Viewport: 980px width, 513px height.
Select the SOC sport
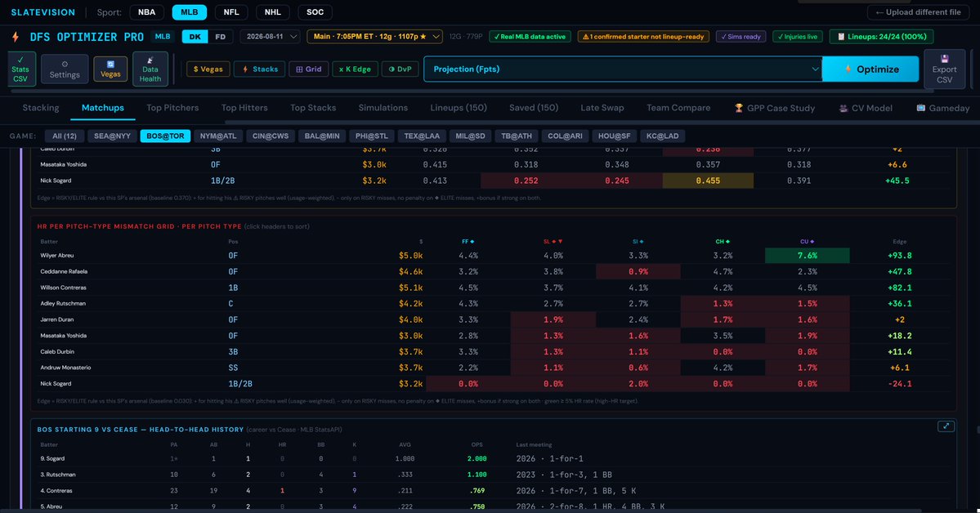click(315, 12)
